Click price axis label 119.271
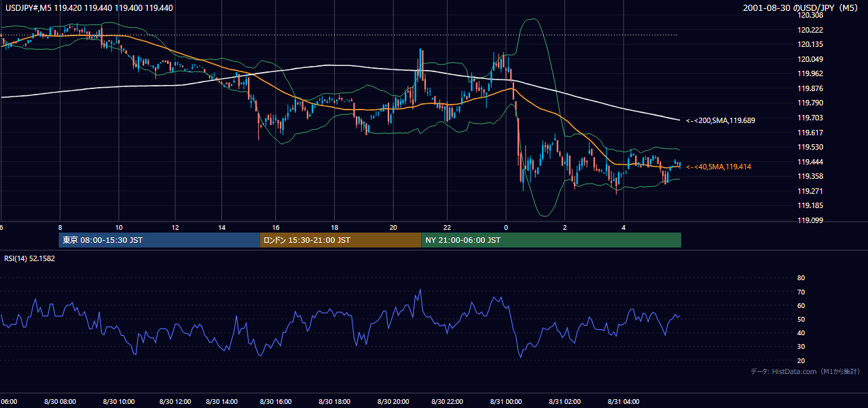 click(x=810, y=191)
